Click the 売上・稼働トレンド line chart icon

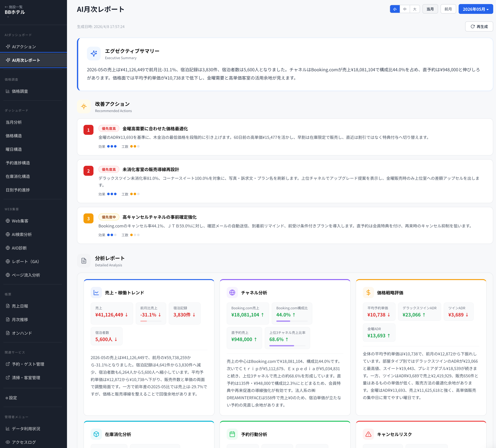pos(96,293)
